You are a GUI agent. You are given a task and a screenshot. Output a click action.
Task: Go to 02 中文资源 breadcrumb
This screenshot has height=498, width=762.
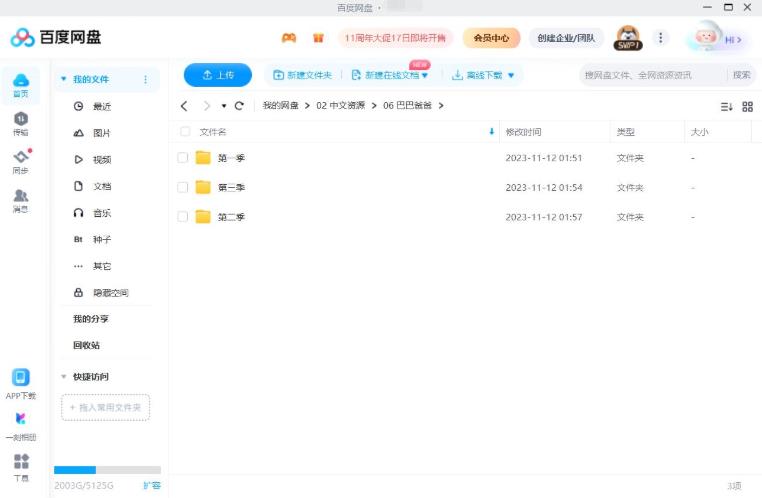click(x=340, y=105)
